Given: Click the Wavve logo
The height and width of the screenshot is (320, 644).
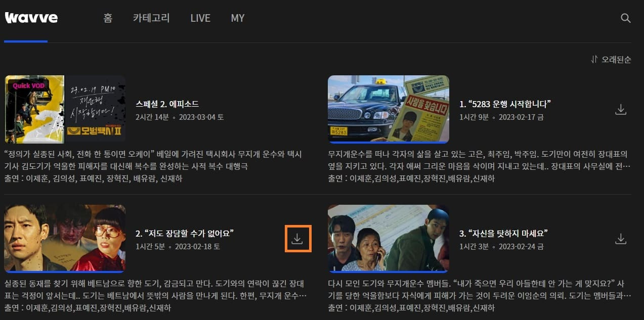Looking at the screenshot, I should click(x=31, y=17).
